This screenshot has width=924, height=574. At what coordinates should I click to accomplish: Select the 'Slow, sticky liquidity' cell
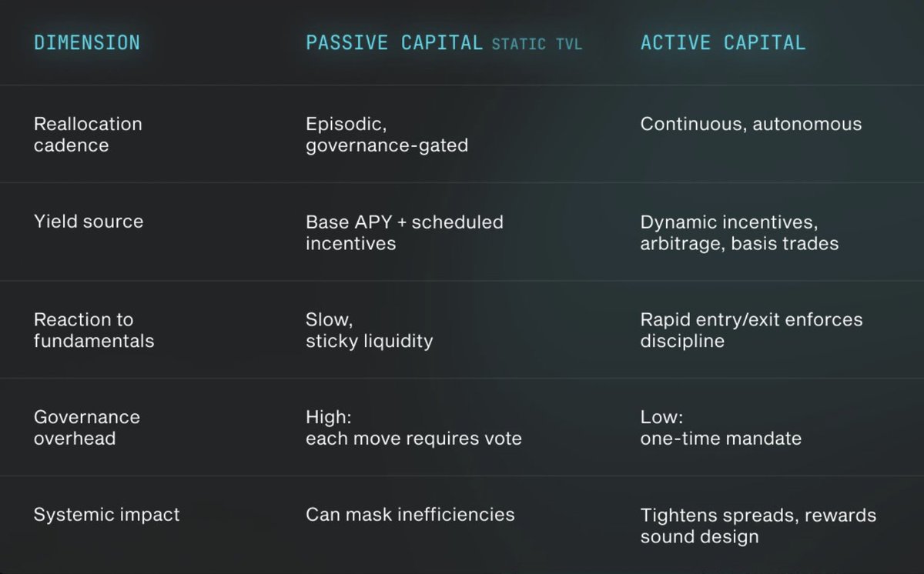pyautogui.click(x=369, y=330)
